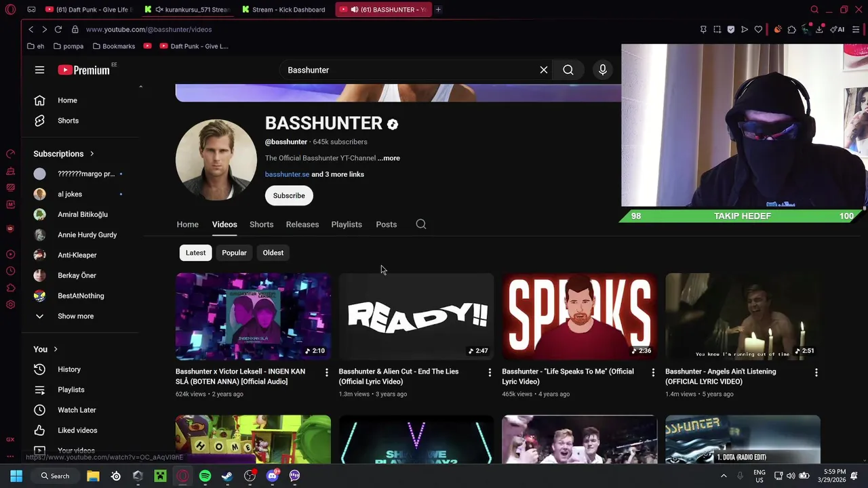Switch to Daft Punk browser tab
The width and height of the screenshot is (868, 488).
(x=90, y=9)
